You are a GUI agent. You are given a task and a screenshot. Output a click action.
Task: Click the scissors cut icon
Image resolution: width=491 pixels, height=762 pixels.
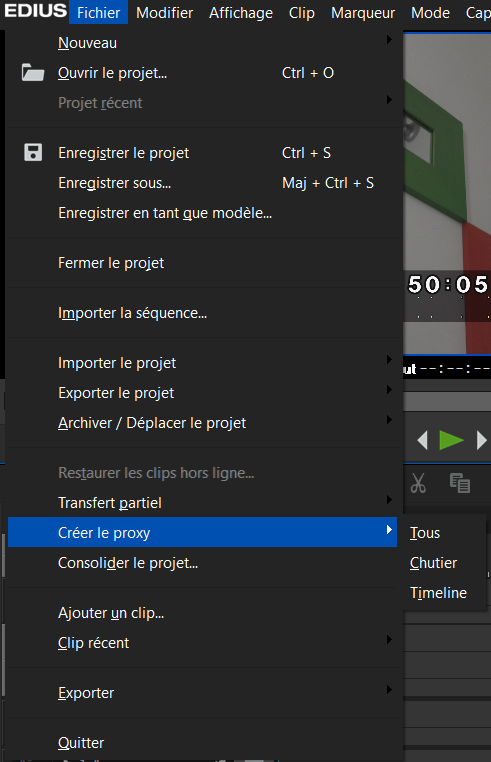(x=418, y=483)
